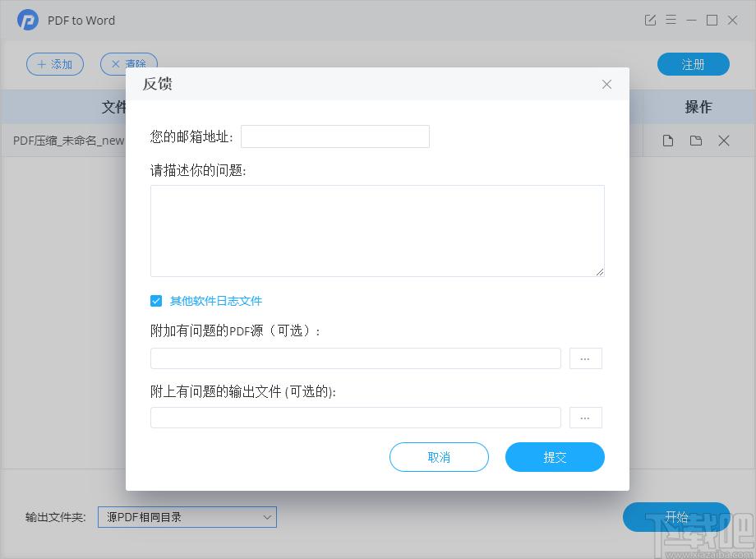Minimize the PDF to Word window

click(691, 21)
